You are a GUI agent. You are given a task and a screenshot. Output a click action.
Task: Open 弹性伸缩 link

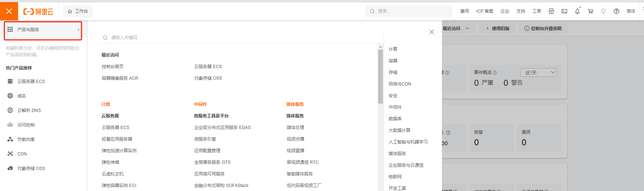[110, 162]
